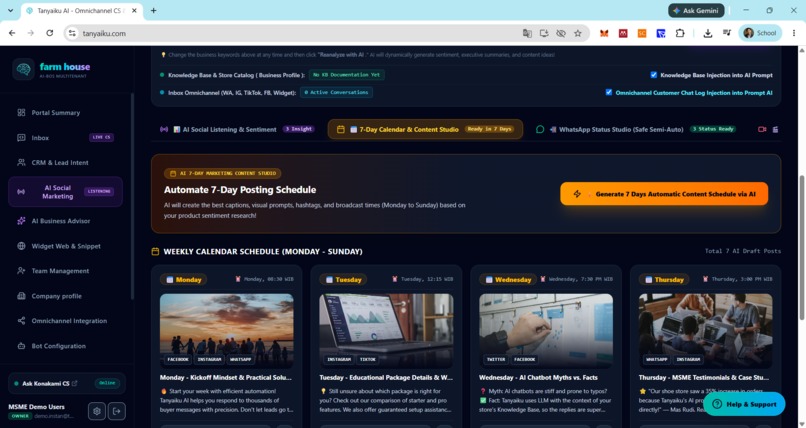Open Portal Summary in the sidebar
This screenshot has height=428, width=806.
coord(56,113)
